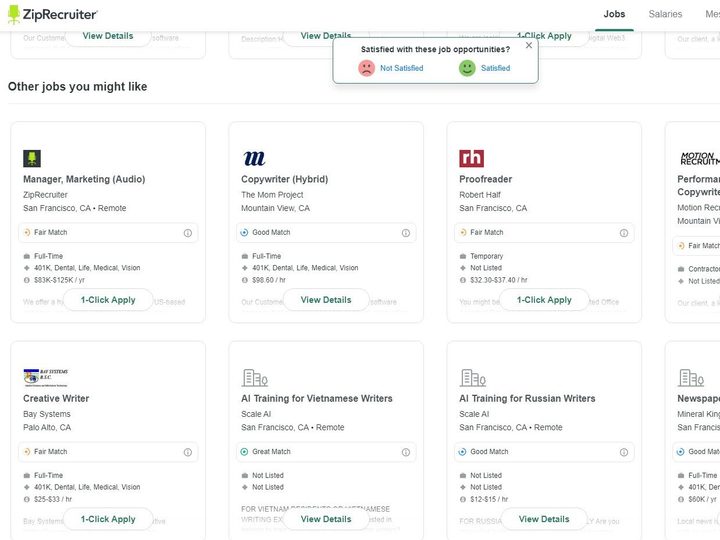The height and width of the screenshot is (540, 720).
Task: Click top-left View Details button under header
Action: click(108, 36)
